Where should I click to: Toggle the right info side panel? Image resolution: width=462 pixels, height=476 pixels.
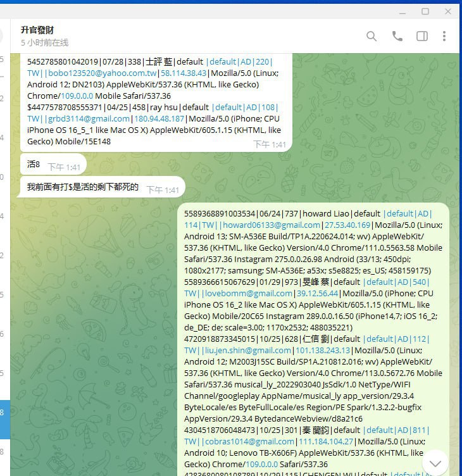pyautogui.click(x=422, y=36)
